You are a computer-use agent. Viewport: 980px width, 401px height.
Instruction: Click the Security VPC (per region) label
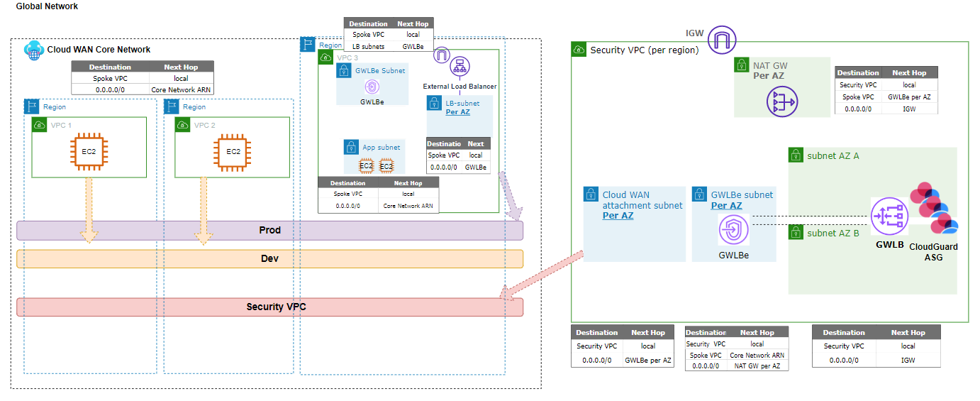(x=645, y=50)
